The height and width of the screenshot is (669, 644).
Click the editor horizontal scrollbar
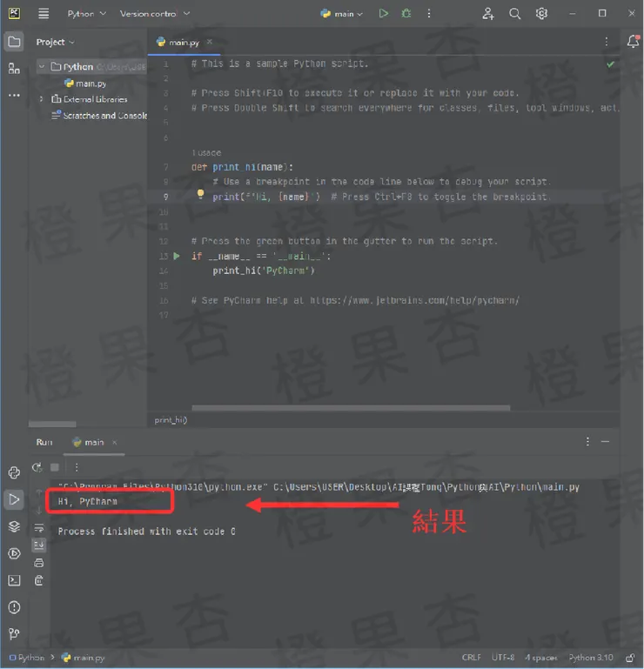click(351, 408)
